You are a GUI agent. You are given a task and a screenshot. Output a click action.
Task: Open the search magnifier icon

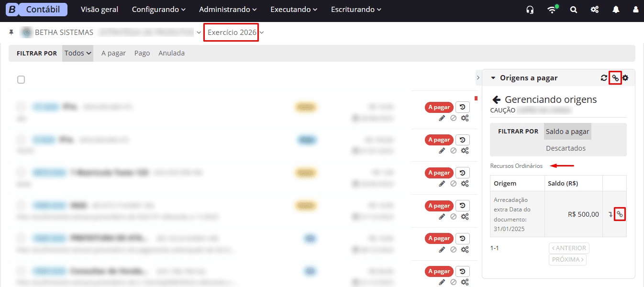(573, 9)
